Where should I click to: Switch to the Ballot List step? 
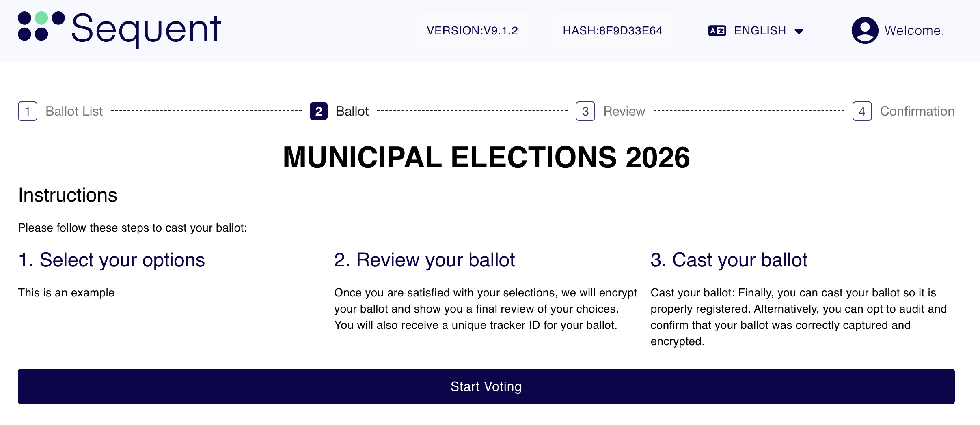[74, 111]
